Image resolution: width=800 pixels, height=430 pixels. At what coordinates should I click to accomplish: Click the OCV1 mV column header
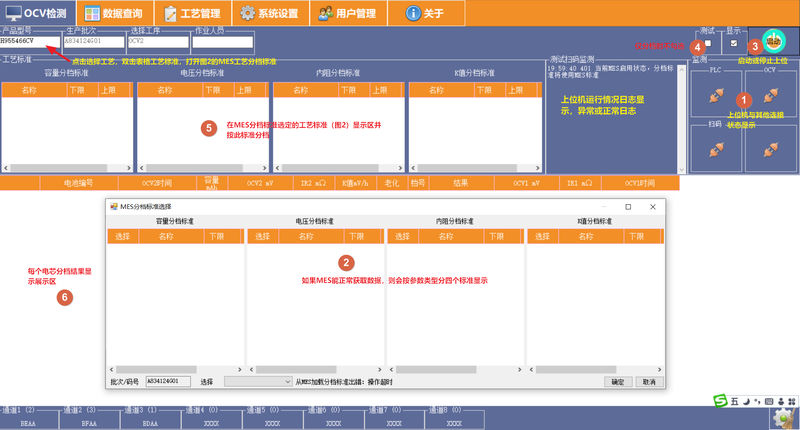(x=527, y=183)
